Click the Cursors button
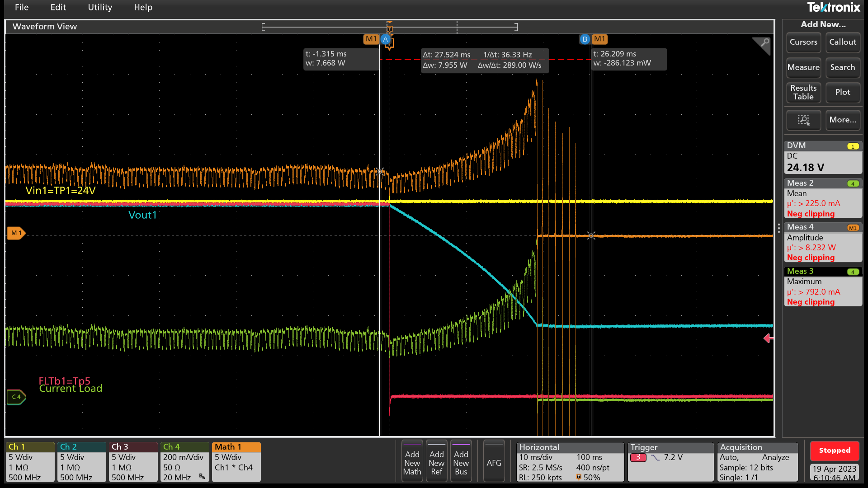Image resolution: width=868 pixels, height=488 pixels. tap(803, 42)
